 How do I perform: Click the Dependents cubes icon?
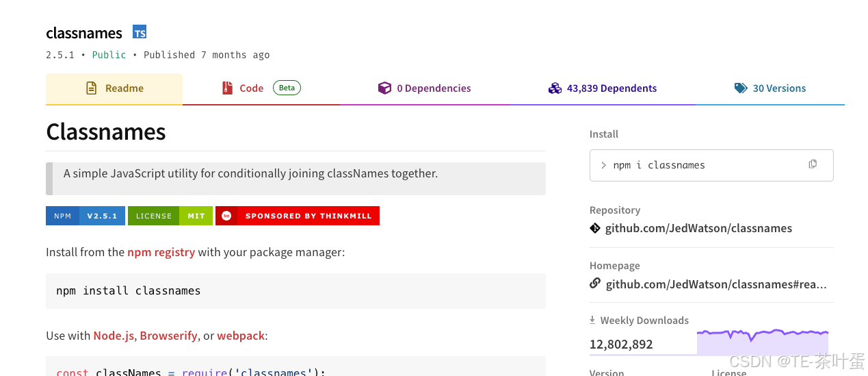pyautogui.click(x=555, y=88)
